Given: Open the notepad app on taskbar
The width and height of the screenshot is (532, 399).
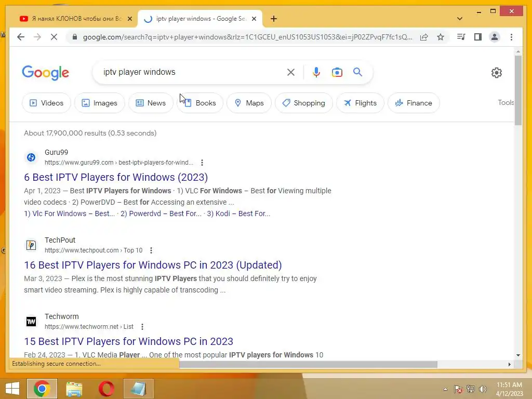Looking at the screenshot, I should coord(138,389).
